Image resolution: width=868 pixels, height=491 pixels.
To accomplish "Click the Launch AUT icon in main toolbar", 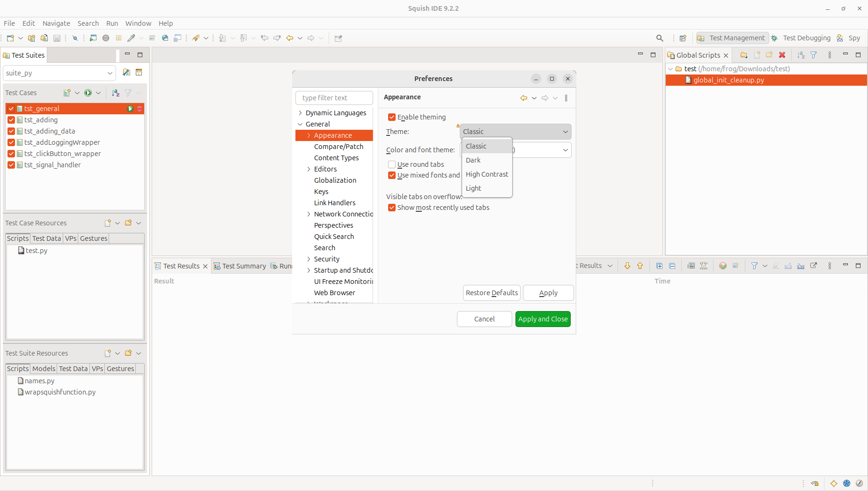I will coord(93,38).
